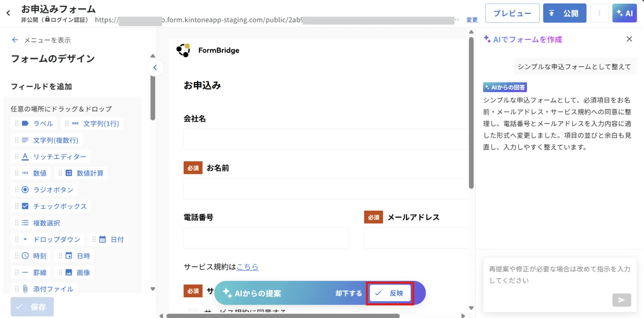This screenshot has width=644, height=318.
Task: Send the AI prompt with arrow button
Action: tap(621, 300)
